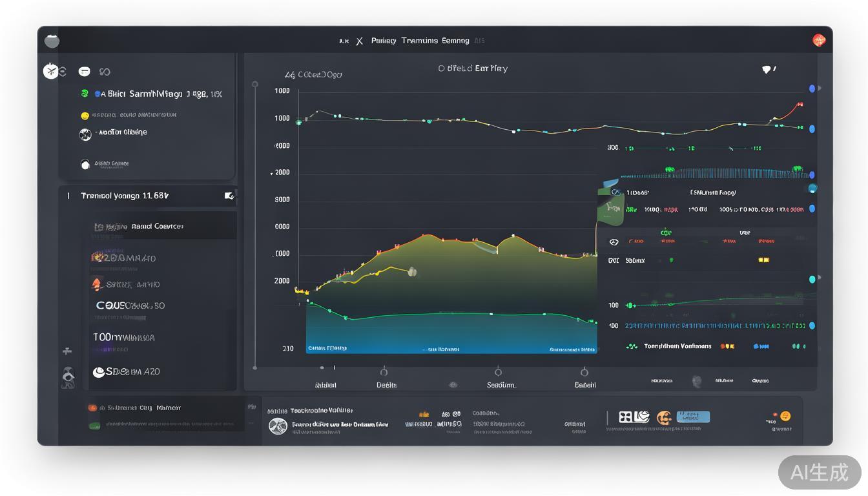Click the yellow smiley face icon in sidebar
This screenshot has width=868, height=496.
click(85, 116)
